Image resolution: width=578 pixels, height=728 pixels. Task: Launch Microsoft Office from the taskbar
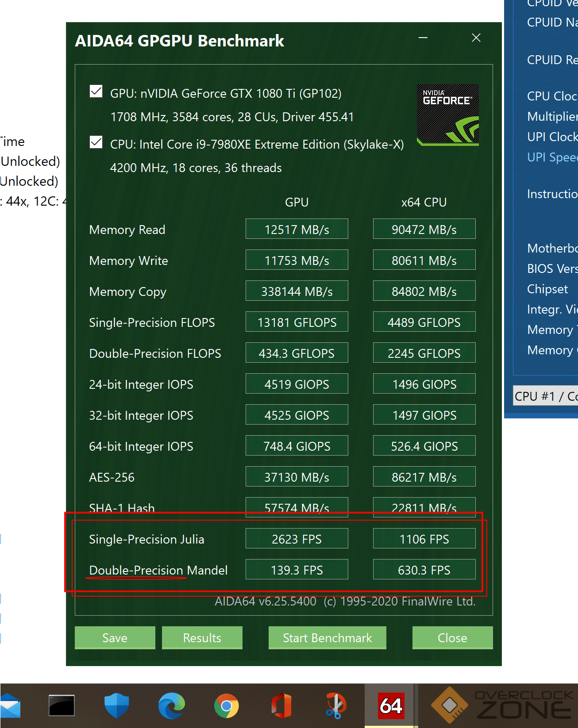pos(281,705)
